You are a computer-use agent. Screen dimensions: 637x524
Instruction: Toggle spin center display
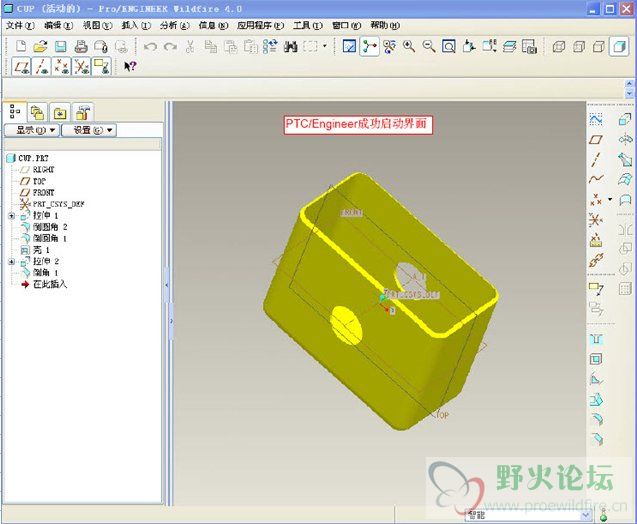pos(369,46)
